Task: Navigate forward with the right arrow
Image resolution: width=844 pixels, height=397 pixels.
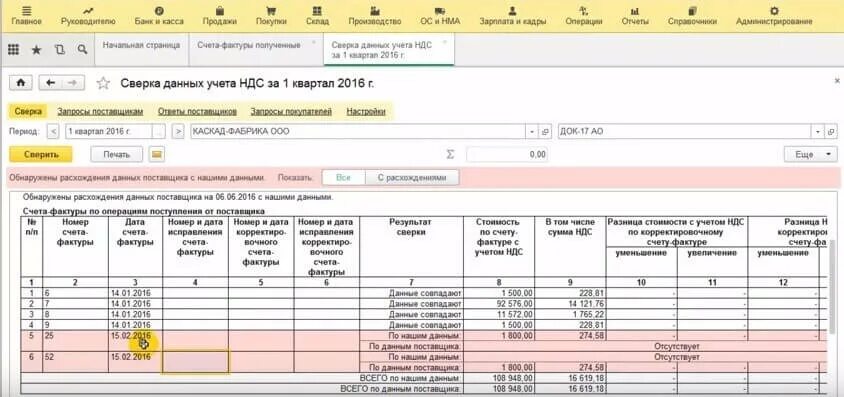Action: coord(73,83)
